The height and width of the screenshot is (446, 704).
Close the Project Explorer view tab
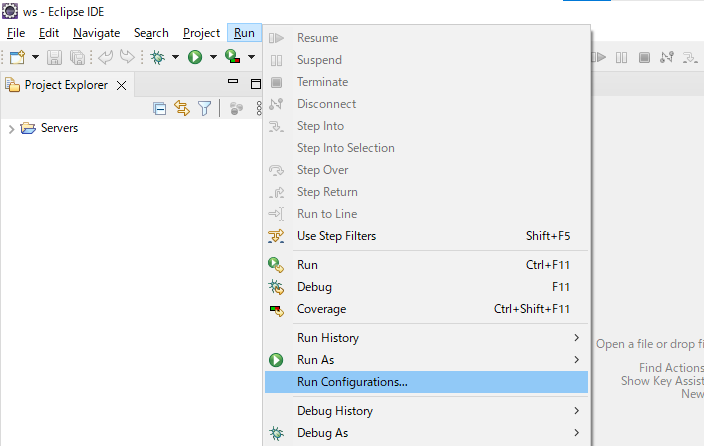pos(121,85)
